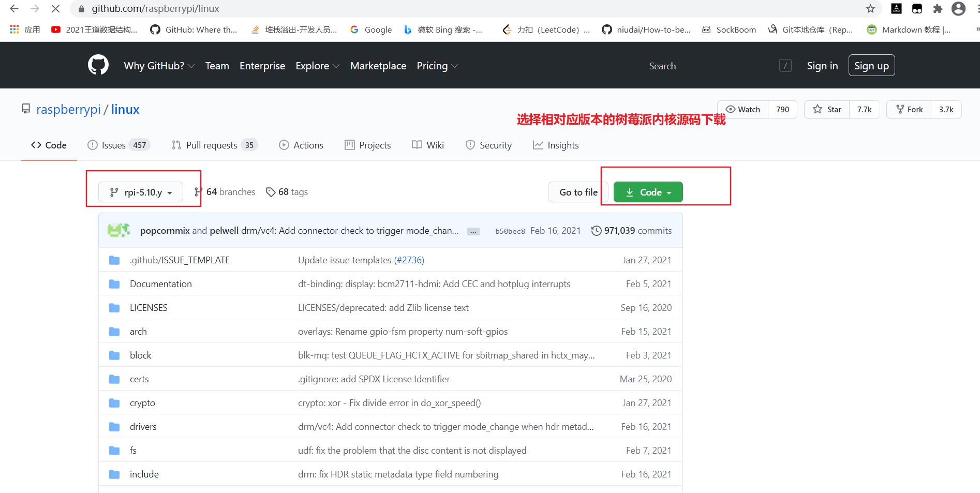Click the drivers folder icon
This screenshot has width=980, height=493.
tap(114, 427)
